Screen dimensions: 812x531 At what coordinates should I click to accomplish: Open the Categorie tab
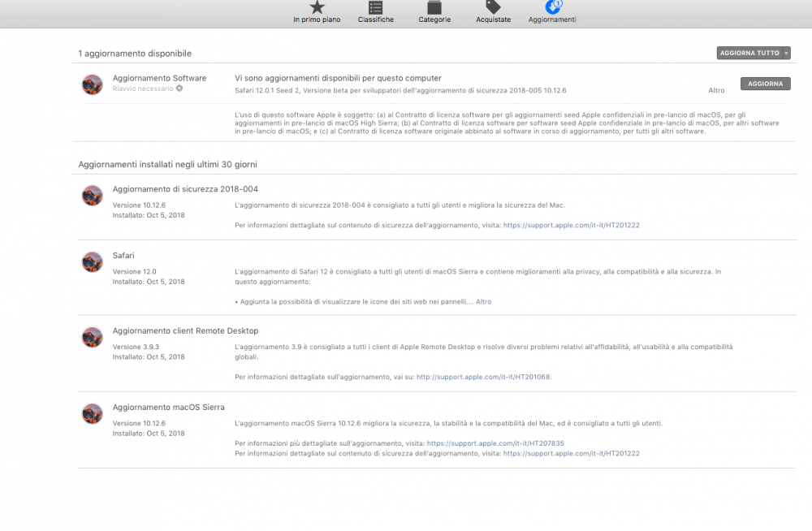point(434,12)
